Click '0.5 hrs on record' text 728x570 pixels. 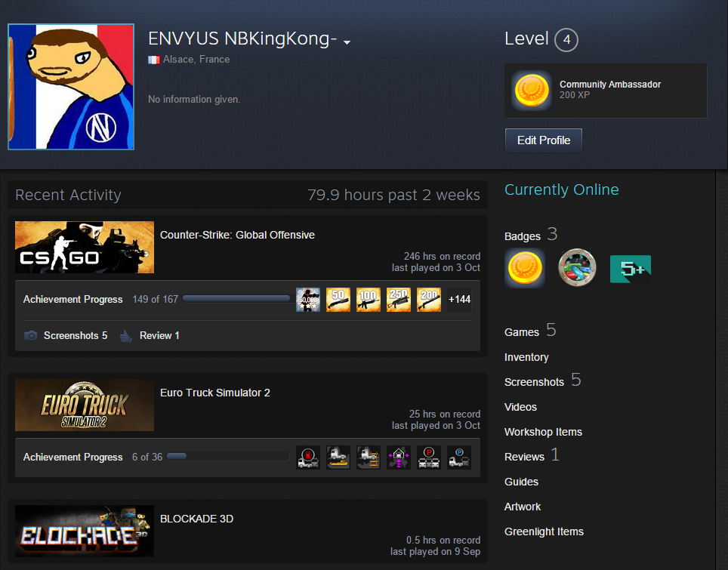(x=443, y=541)
